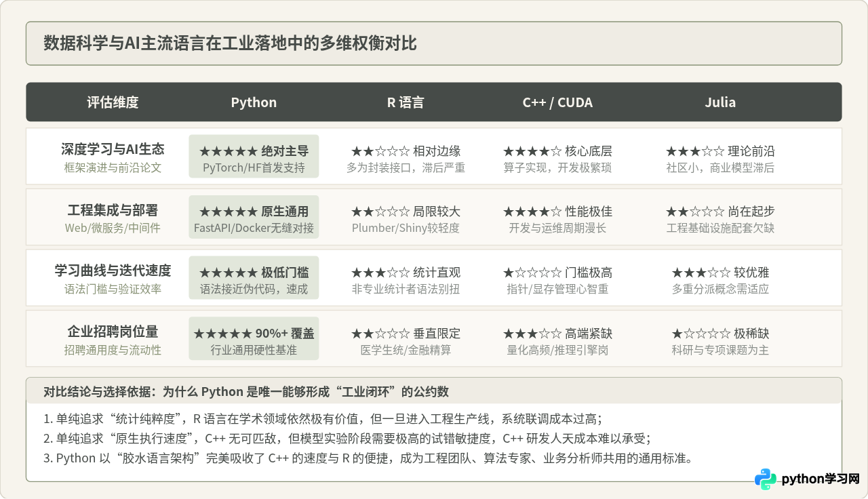Select the "C++ / CUDA" column header
The width and height of the screenshot is (868, 499).
[557, 102]
